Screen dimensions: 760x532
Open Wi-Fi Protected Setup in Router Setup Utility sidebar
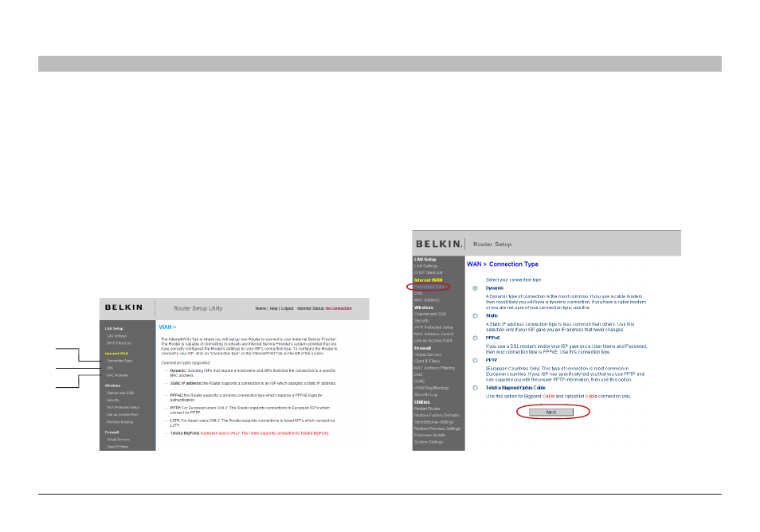(x=123, y=408)
